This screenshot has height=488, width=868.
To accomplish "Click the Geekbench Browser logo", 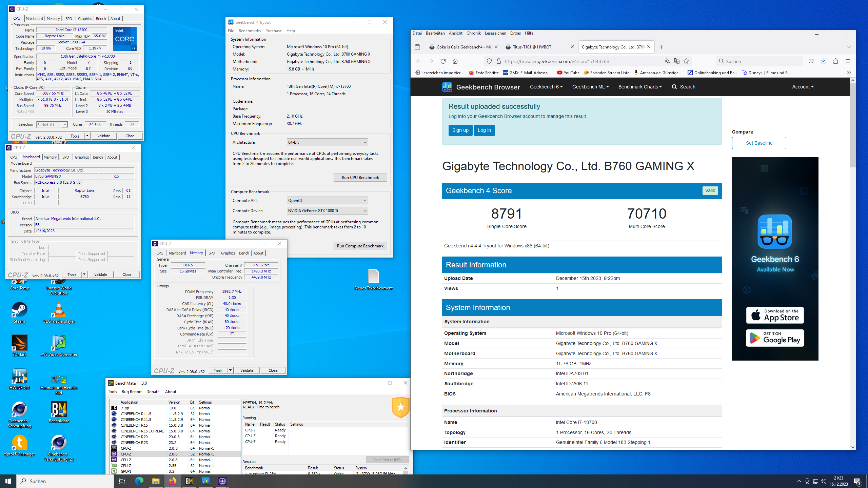I will [481, 87].
